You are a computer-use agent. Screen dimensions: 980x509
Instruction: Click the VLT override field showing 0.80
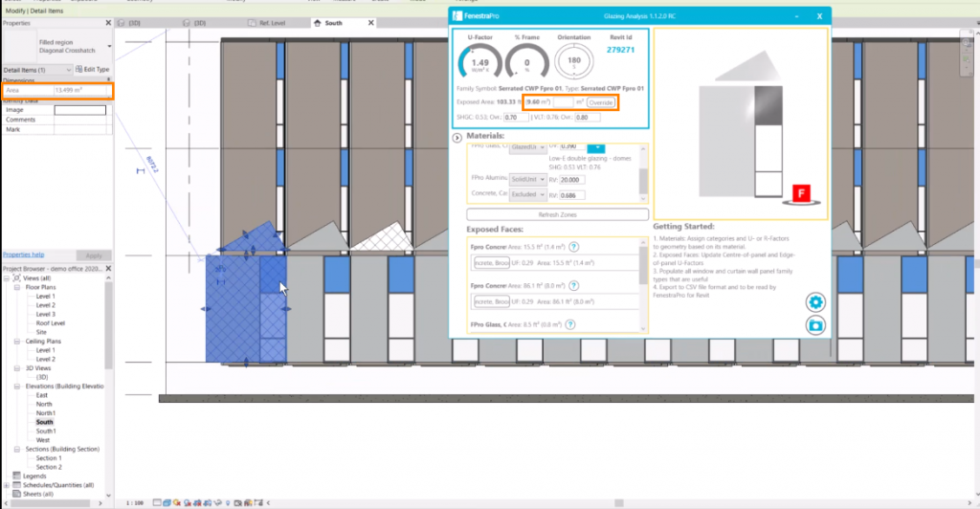[588, 118]
